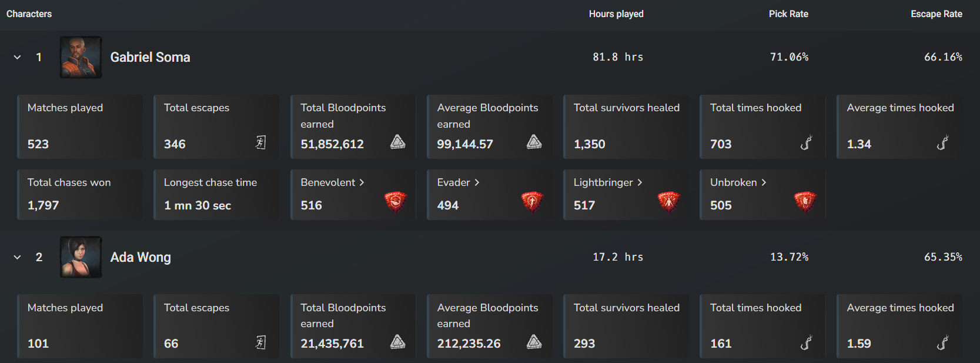Click hook icon beside 1.34 average hooked
Viewport: 980px width, 363px height.
pyautogui.click(x=942, y=142)
